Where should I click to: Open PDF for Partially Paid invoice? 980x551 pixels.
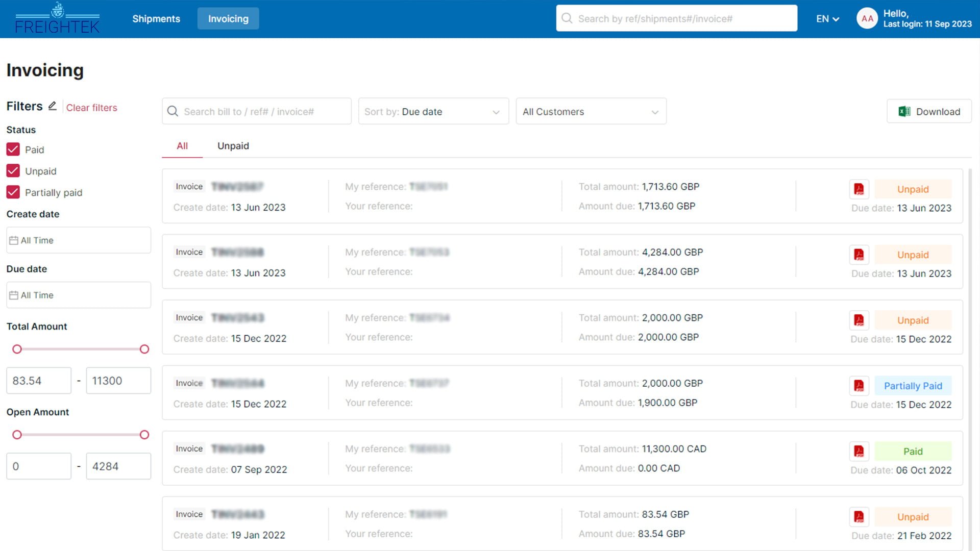point(859,386)
